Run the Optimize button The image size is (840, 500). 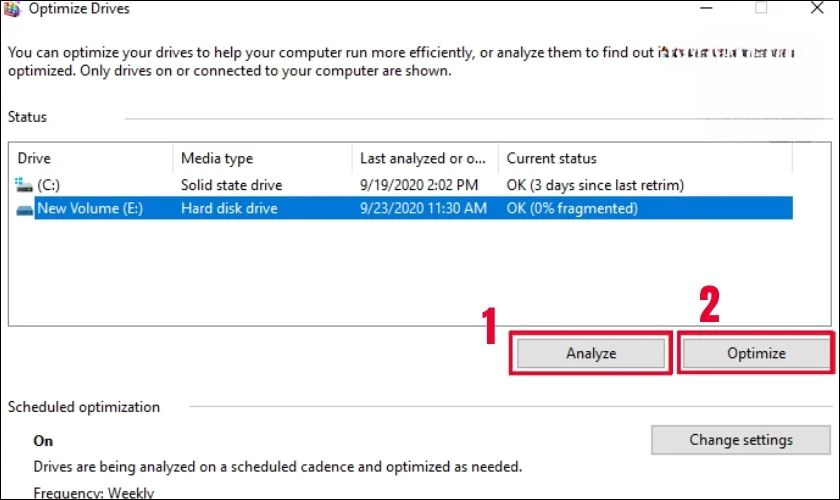point(756,354)
